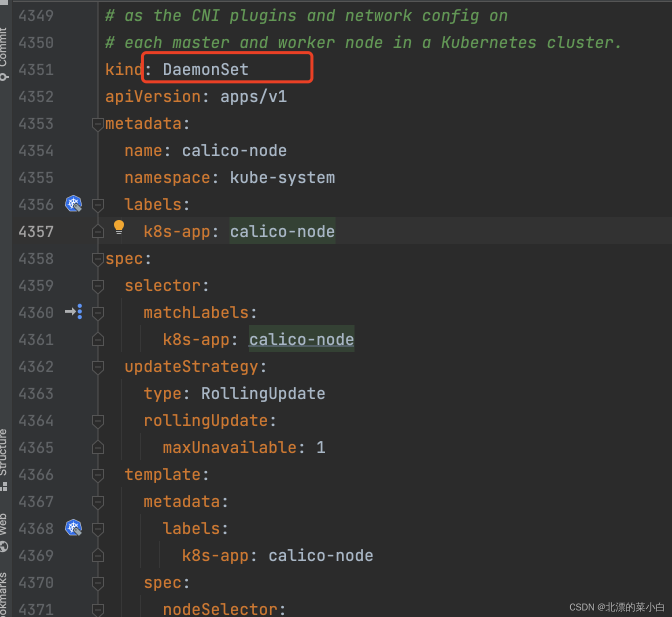The image size is (672, 617).
Task: Click the DaemonSet value text
Action: pyautogui.click(x=205, y=69)
